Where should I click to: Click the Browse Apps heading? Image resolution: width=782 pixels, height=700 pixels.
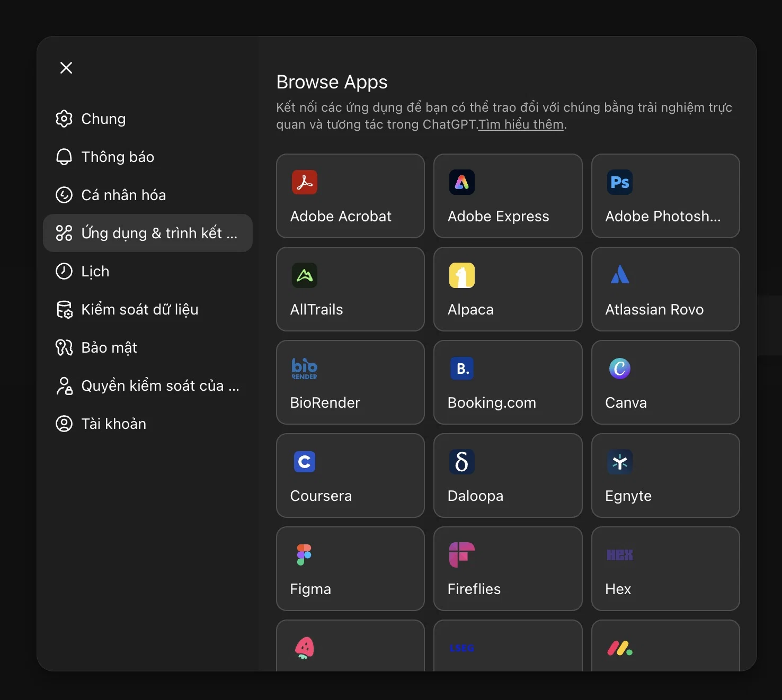point(332,82)
